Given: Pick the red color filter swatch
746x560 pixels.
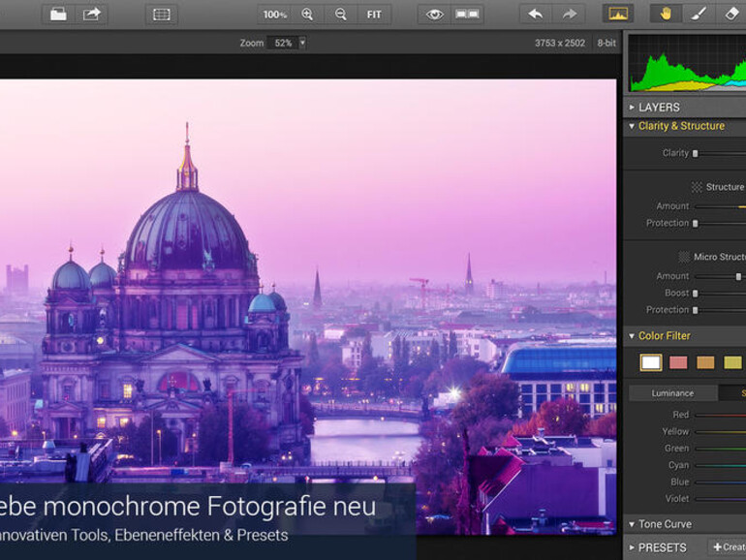Looking at the screenshot, I should point(678,362).
